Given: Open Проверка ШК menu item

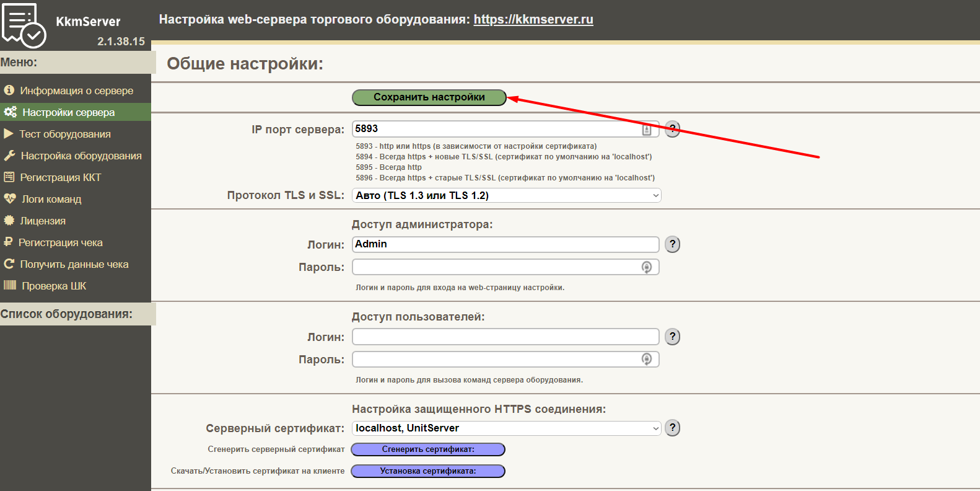Looking at the screenshot, I should pyautogui.click(x=76, y=286).
